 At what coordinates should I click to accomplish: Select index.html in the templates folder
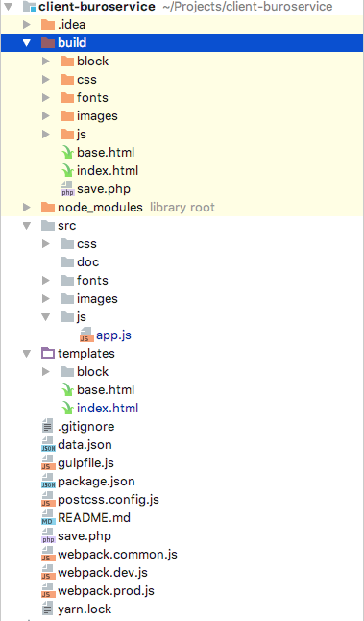click(x=108, y=408)
